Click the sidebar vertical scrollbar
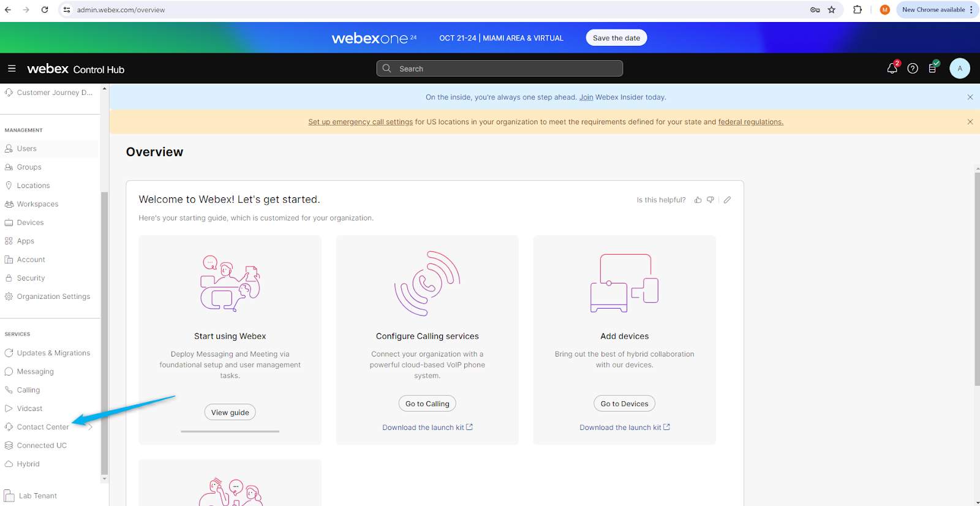The height and width of the screenshot is (506, 980). coord(104,333)
